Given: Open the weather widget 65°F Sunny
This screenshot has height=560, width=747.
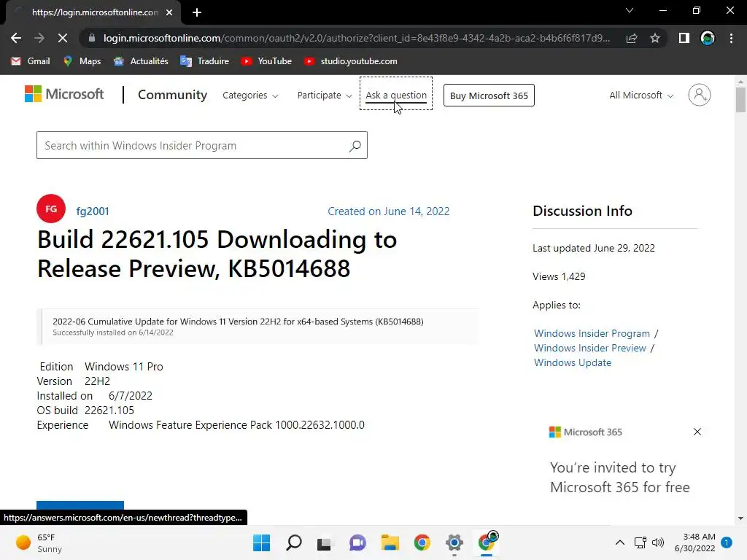Looking at the screenshot, I should 39,542.
